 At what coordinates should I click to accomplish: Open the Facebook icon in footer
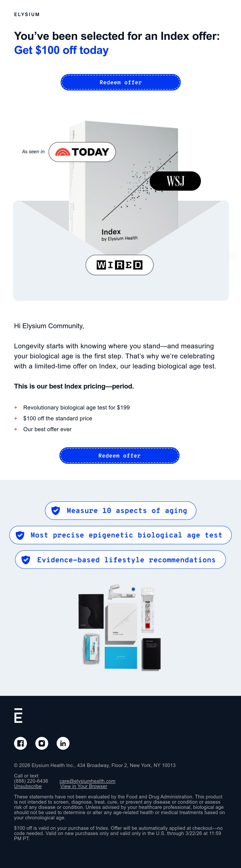pos(20,743)
